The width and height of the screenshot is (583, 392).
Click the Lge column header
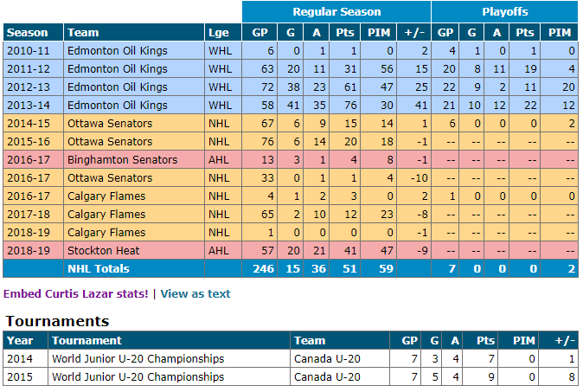[223, 32]
